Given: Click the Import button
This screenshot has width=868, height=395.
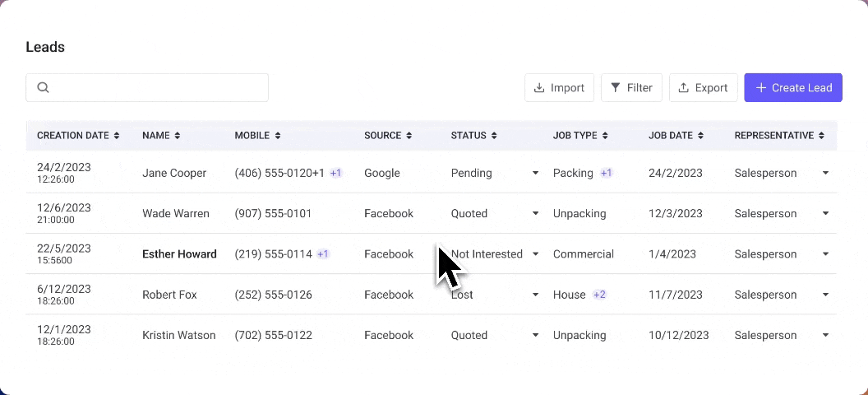Looking at the screenshot, I should pyautogui.click(x=559, y=88).
